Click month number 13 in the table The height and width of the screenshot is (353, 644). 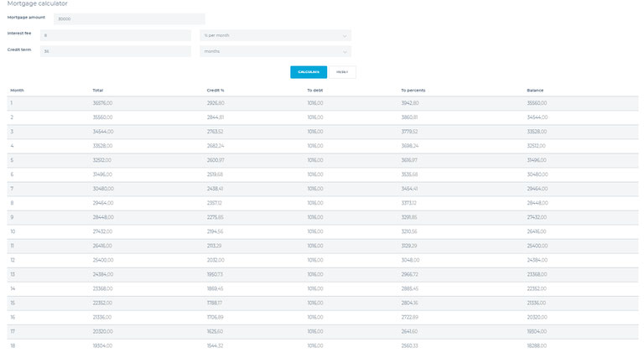pos(13,274)
